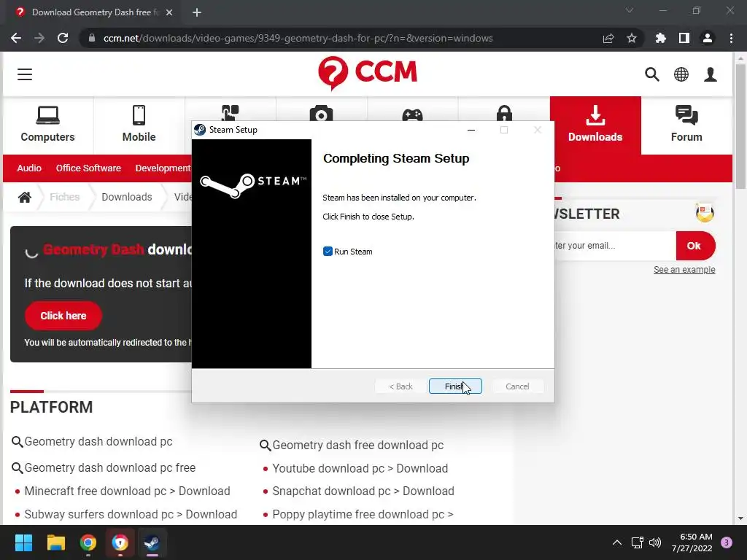Open the Chrome profile icon

707,38
